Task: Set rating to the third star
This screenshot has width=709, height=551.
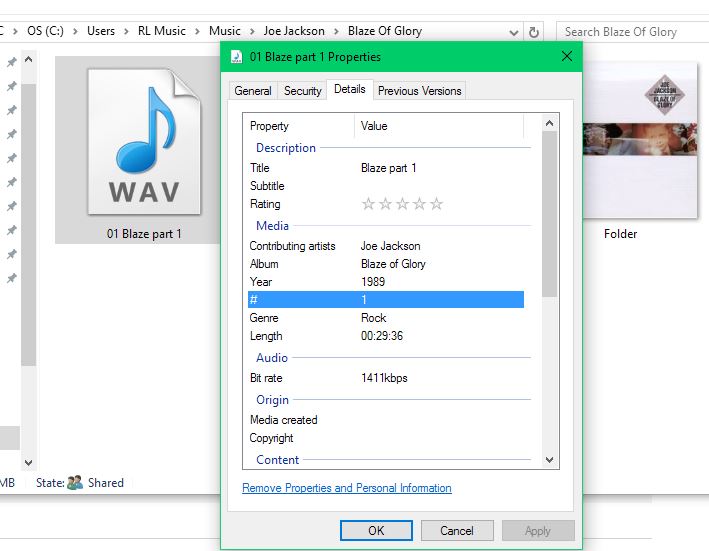Action: [x=402, y=204]
